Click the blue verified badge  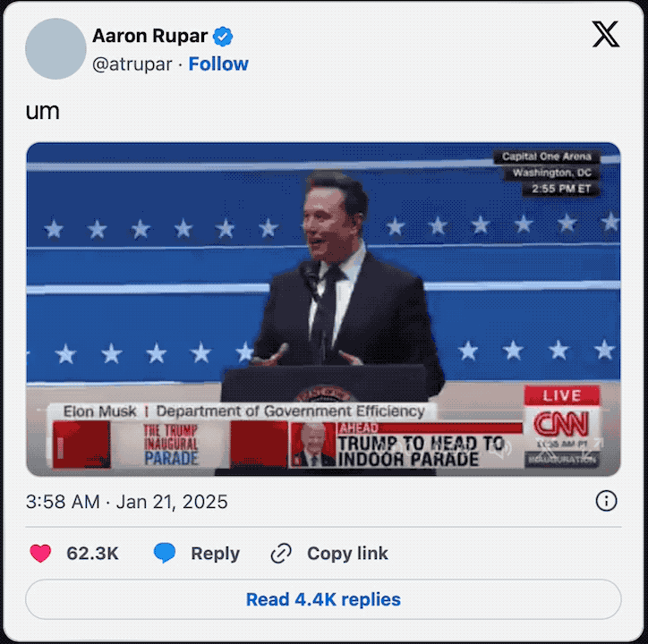click(x=224, y=37)
